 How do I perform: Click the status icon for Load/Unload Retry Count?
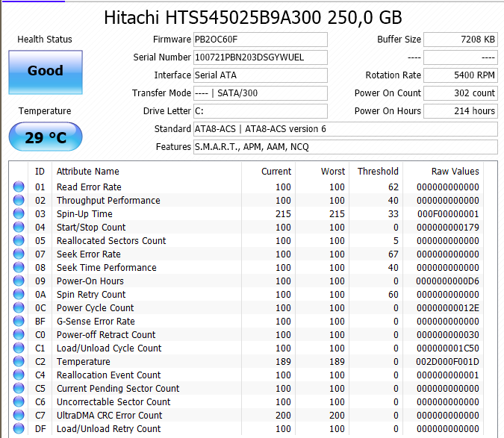tap(19, 428)
